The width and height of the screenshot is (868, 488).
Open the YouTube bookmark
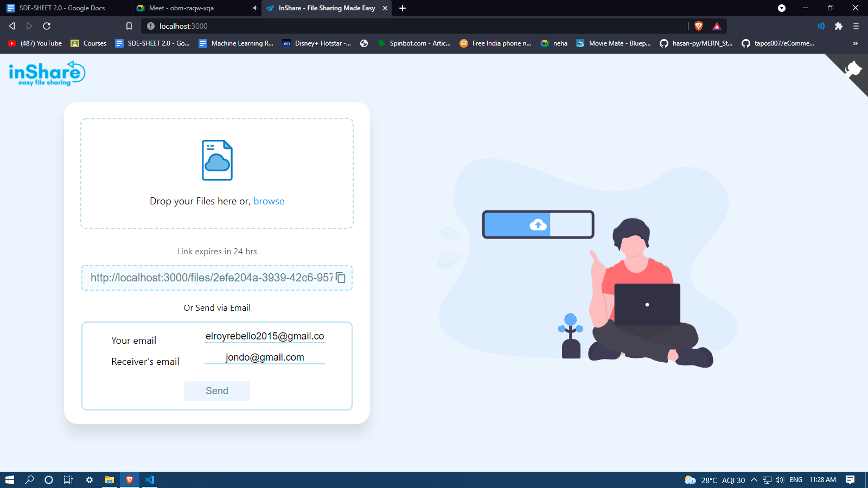35,43
